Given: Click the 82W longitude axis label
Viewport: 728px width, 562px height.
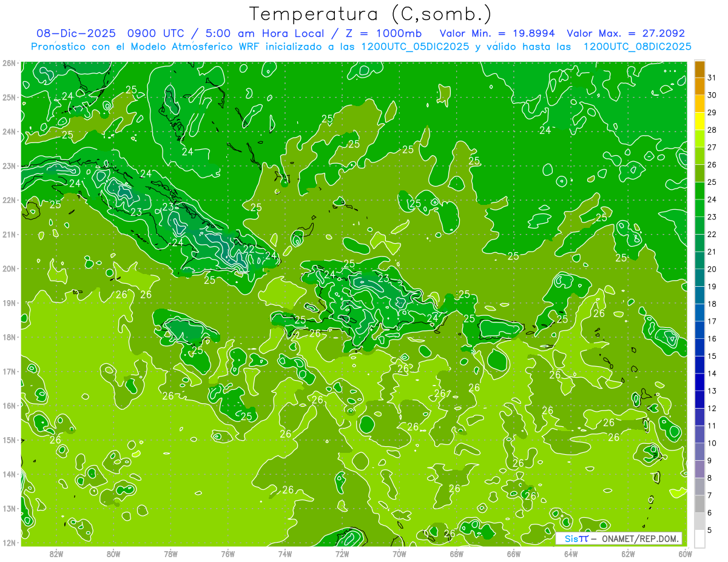Looking at the screenshot, I should (56, 553).
